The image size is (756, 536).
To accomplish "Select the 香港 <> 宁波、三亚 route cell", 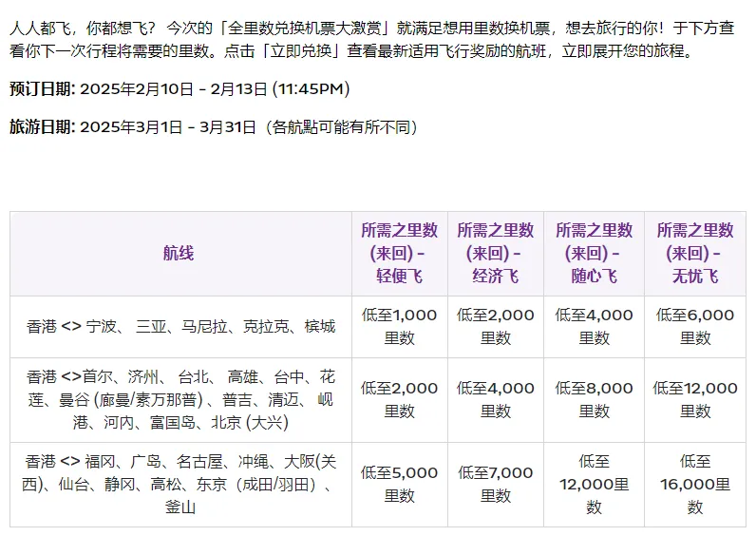I will [x=180, y=327].
